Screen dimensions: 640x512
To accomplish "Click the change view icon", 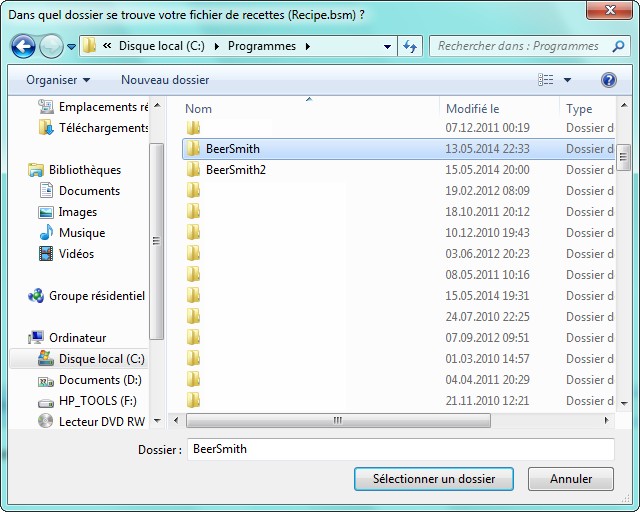I will pos(546,79).
